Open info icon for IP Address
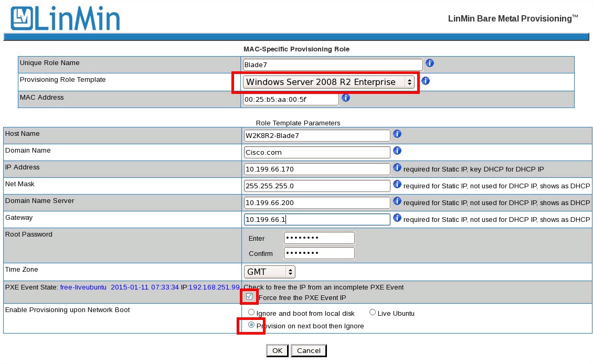The image size is (593, 364). (x=397, y=167)
